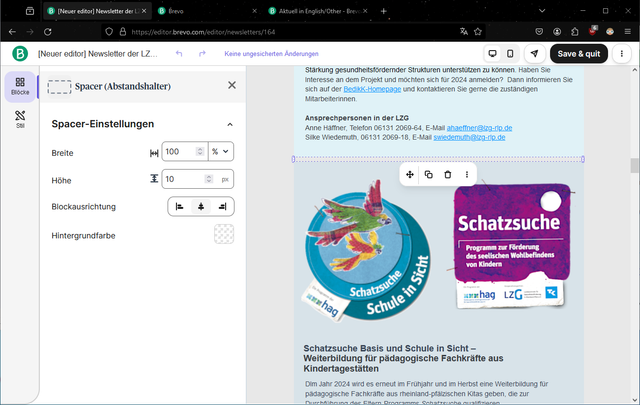Screen dimensions: 640x405
Task: Open recent browsing tab history icon
Action: pyautogui.click(x=30, y=11)
